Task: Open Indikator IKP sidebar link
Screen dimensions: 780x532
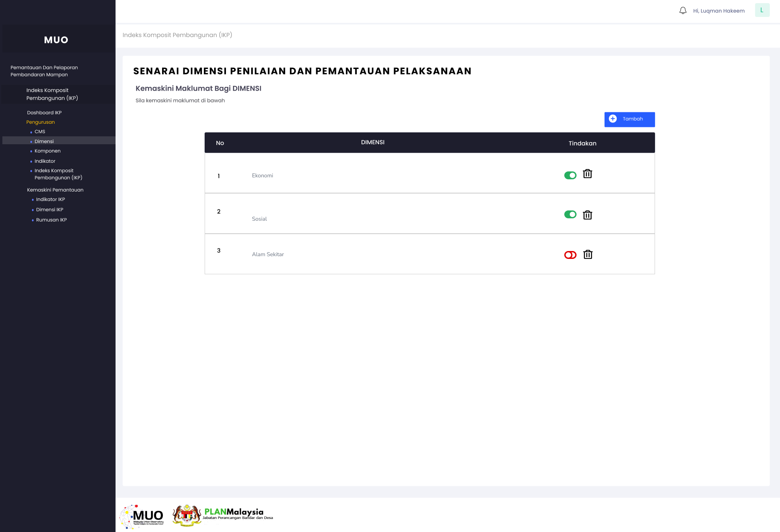Action: click(50, 199)
